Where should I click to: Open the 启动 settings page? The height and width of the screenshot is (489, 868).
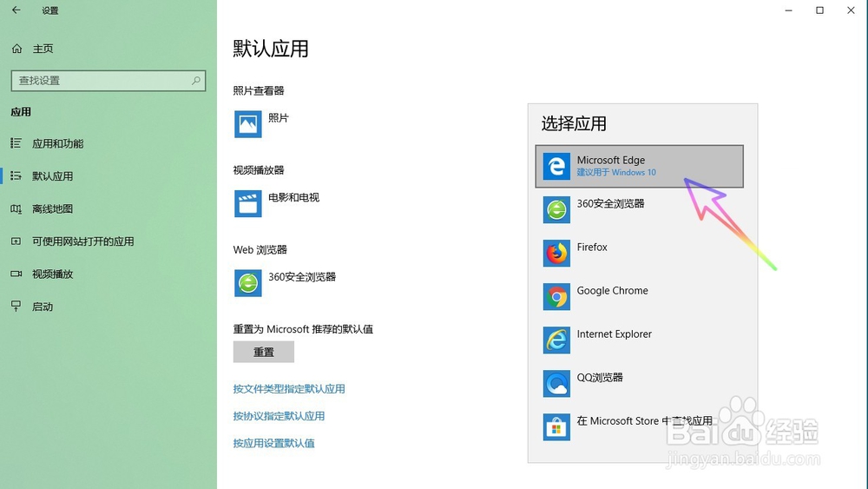pyautogui.click(x=43, y=307)
